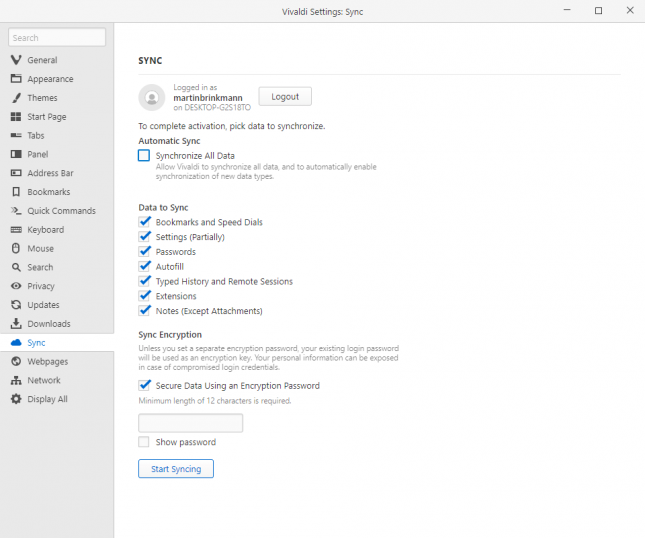645x538 pixels.
Task: Click the Network icon in sidebar
Action: click(x=16, y=380)
